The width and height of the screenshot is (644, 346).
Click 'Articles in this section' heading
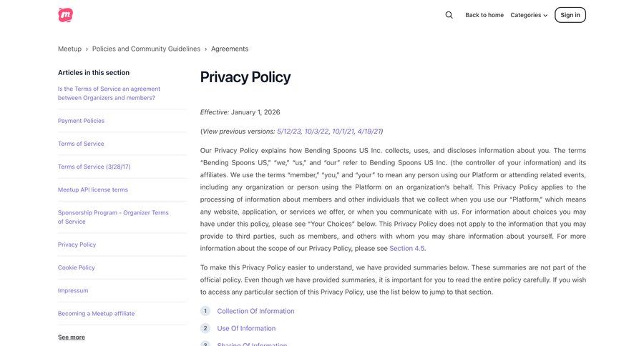coord(94,73)
